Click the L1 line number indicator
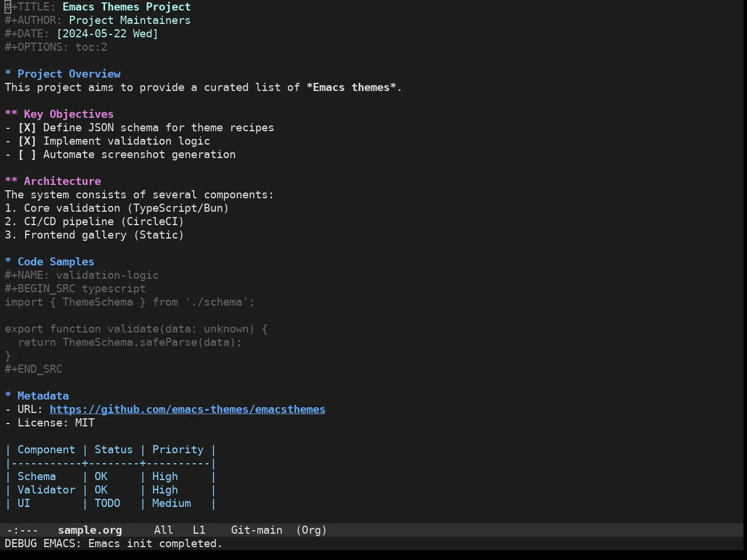The height and width of the screenshot is (560, 747). [x=199, y=530]
